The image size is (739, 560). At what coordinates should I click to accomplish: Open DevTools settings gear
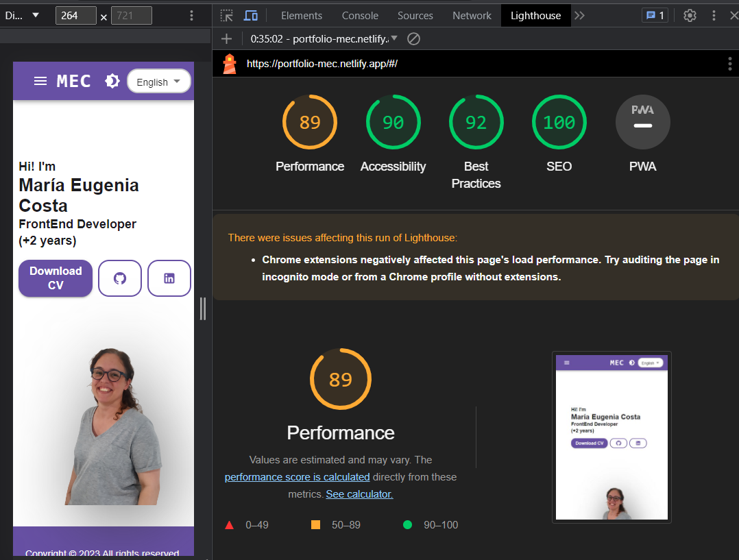pos(690,15)
